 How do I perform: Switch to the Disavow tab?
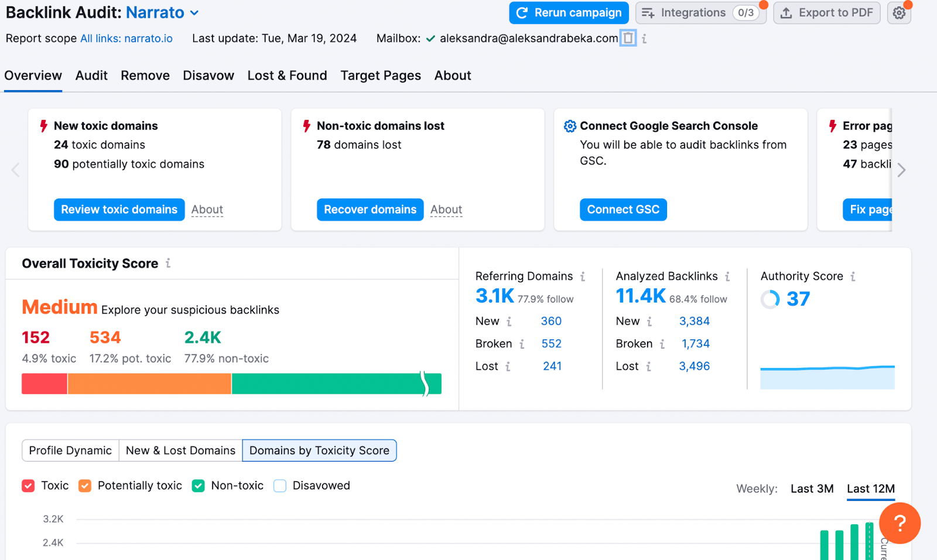coord(208,75)
